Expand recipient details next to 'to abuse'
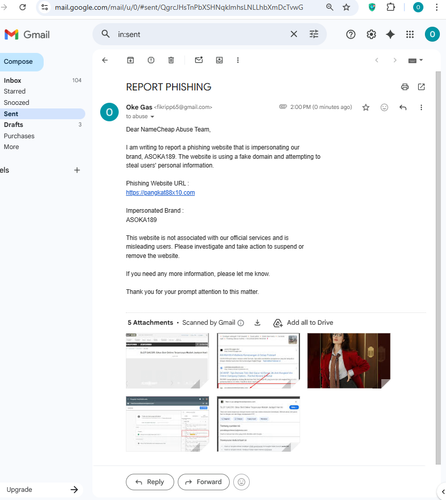The width and height of the screenshot is (446, 500). click(x=152, y=117)
